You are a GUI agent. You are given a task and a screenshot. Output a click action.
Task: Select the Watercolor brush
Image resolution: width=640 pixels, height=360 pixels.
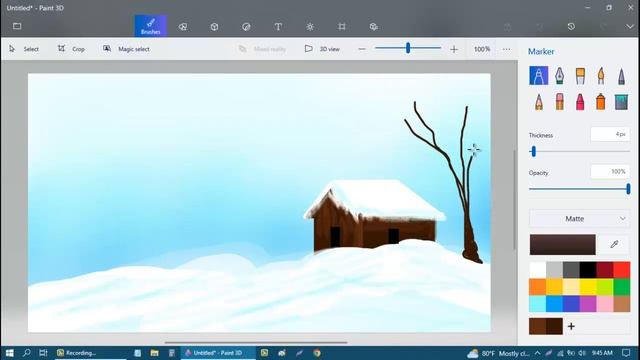point(601,76)
